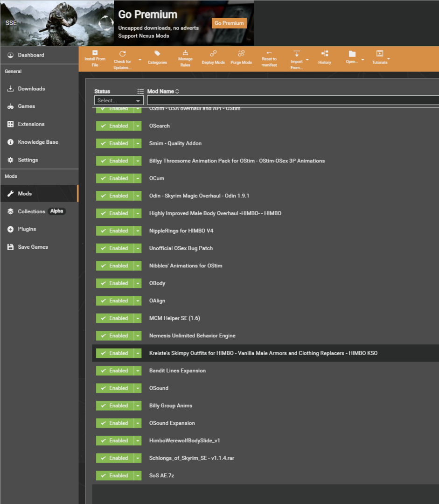The image size is (439, 504).
Task: Open status dropdown arrow for OSound
Action: tap(138, 388)
